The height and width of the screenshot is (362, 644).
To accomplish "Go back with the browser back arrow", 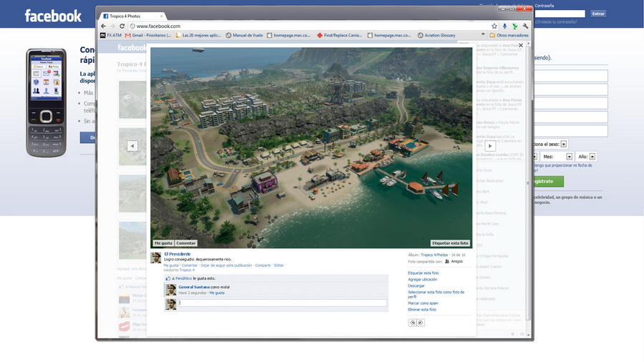I will click(104, 26).
